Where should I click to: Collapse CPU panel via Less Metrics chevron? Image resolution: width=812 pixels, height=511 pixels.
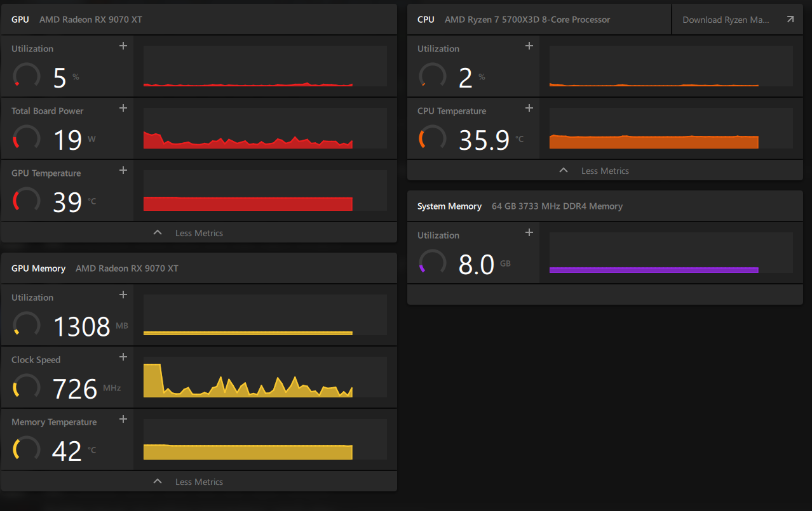(x=563, y=170)
